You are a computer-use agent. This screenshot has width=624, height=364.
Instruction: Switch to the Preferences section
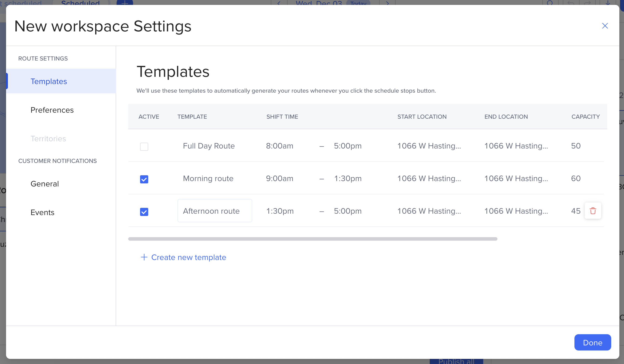click(x=52, y=110)
